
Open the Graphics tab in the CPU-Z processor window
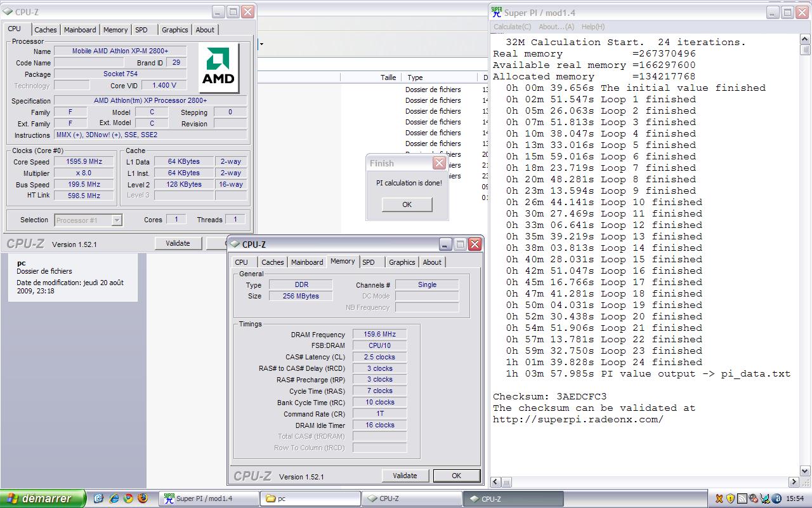tap(174, 30)
